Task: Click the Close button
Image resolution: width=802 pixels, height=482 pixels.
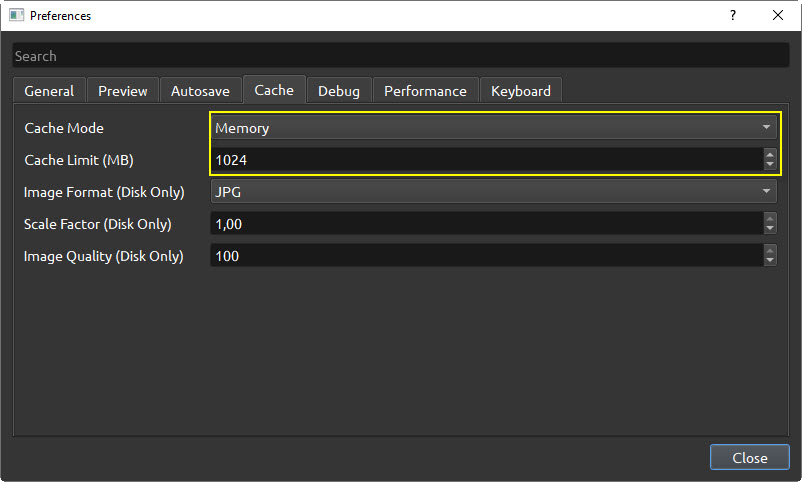Action: click(x=750, y=457)
